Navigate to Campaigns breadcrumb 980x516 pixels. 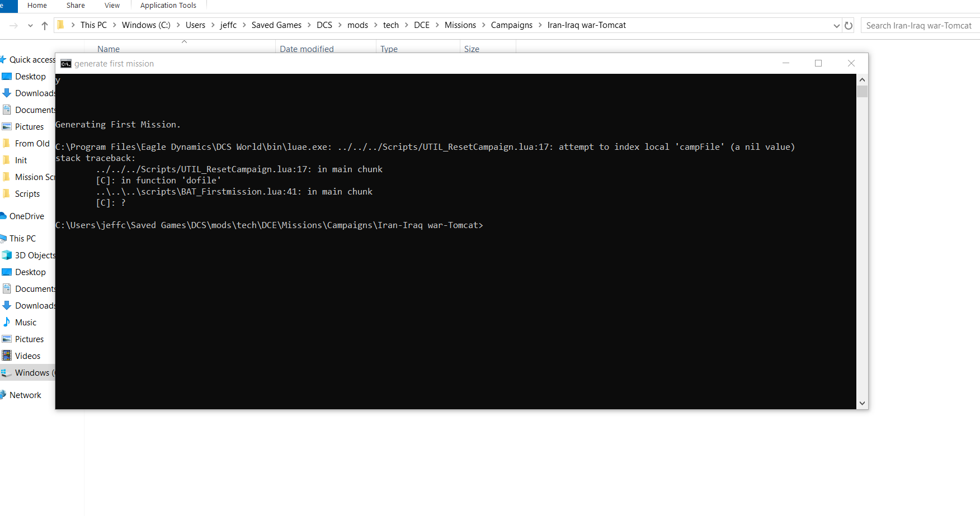(x=512, y=25)
